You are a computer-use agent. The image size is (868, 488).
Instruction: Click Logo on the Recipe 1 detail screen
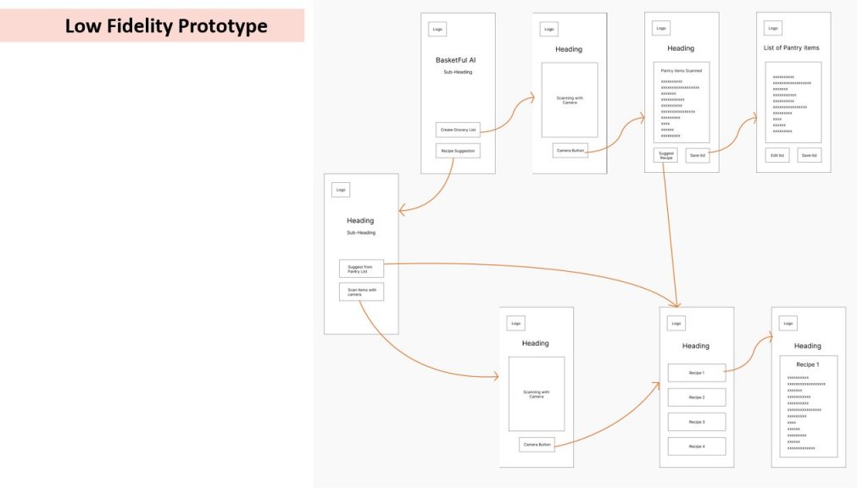coord(787,324)
